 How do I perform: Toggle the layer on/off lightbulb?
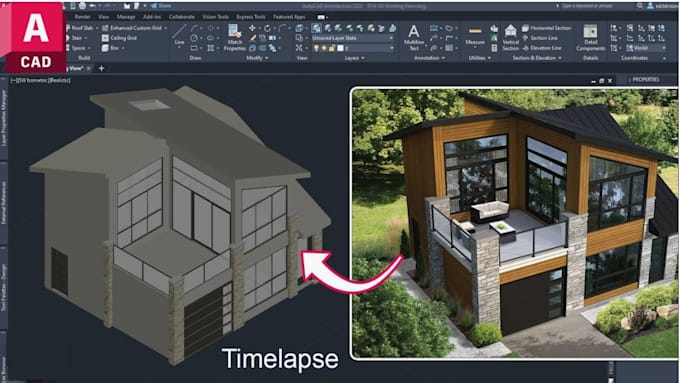316,48
